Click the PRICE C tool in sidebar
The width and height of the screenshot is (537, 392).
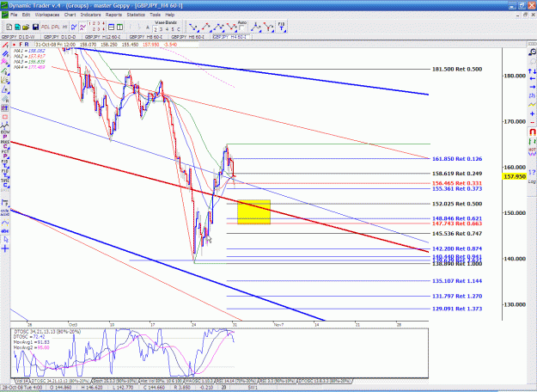click(5, 144)
